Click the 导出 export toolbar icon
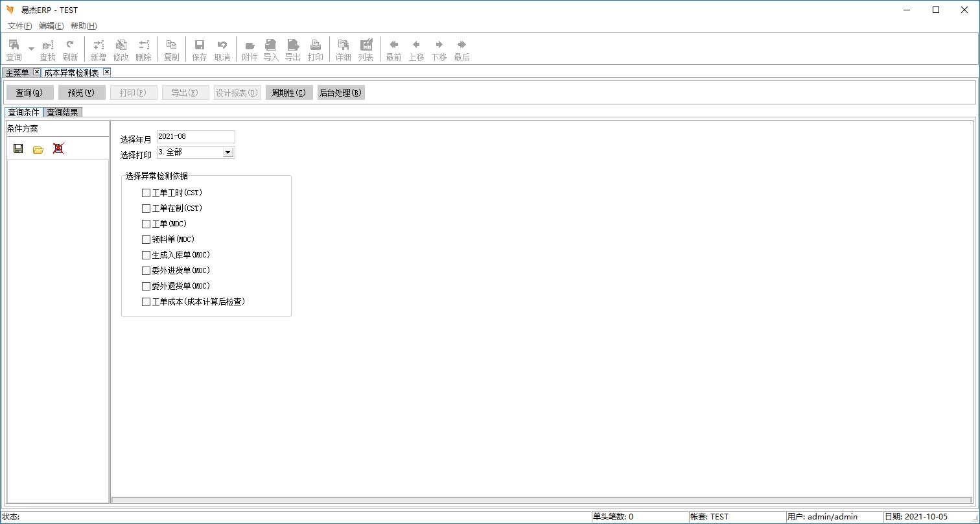Image resolution: width=980 pixels, height=524 pixels. [293, 50]
